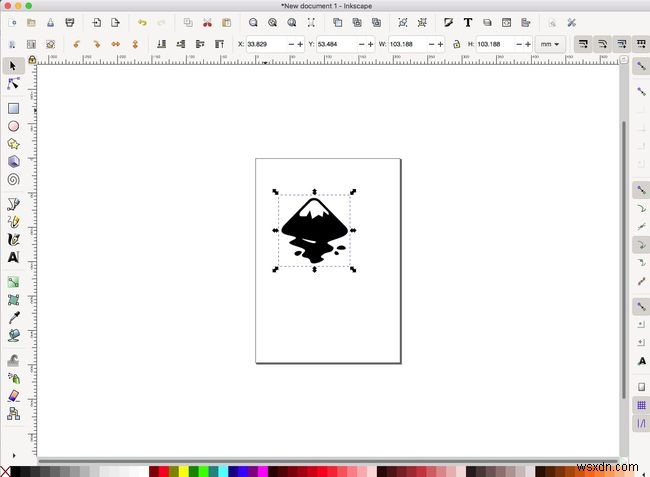The image size is (650, 477).
Task: Click the Import file icon
Action: (97, 23)
